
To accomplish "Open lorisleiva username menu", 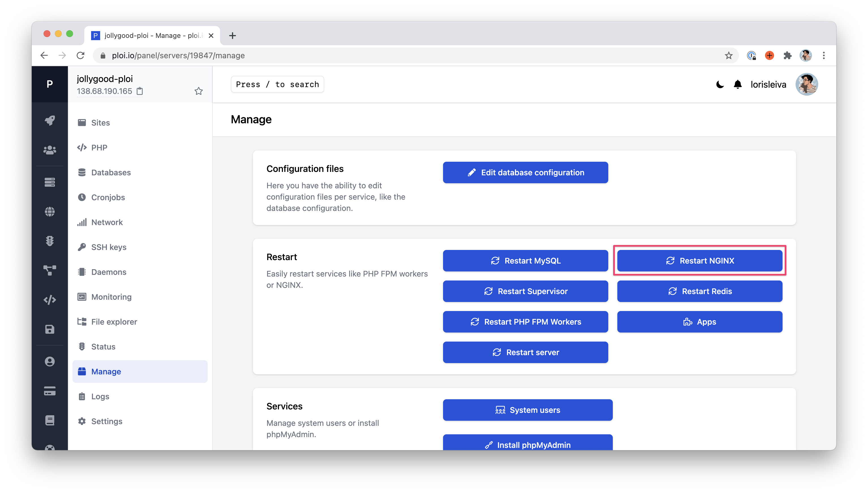I will click(x=768, y=85).
